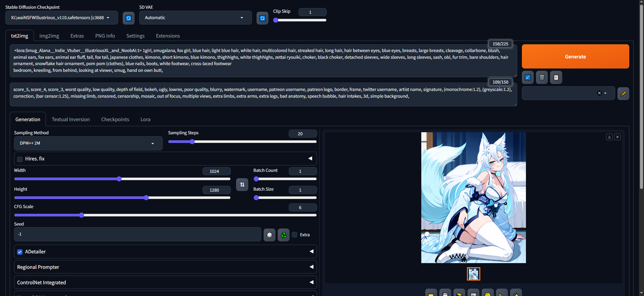Clear the prompt with the trash icon
644x296 pixels.
tap(542, 78)
